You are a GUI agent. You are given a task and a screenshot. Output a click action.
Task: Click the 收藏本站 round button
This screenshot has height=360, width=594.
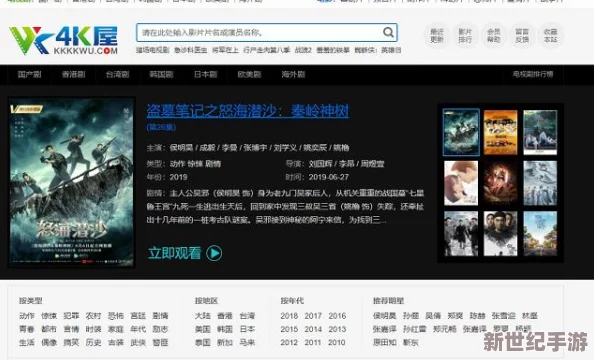pyautogui.click(x=550, y=35)
